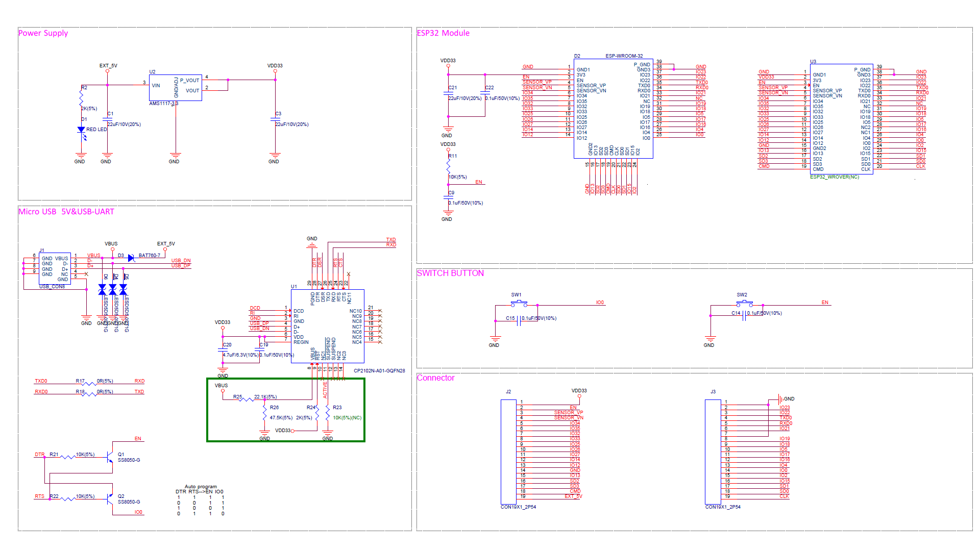The height and width of the screenshot is (551, 980).
Task: Click the 'Auto program' table heading
Action: pyautogui.click(x=201, y=487)
